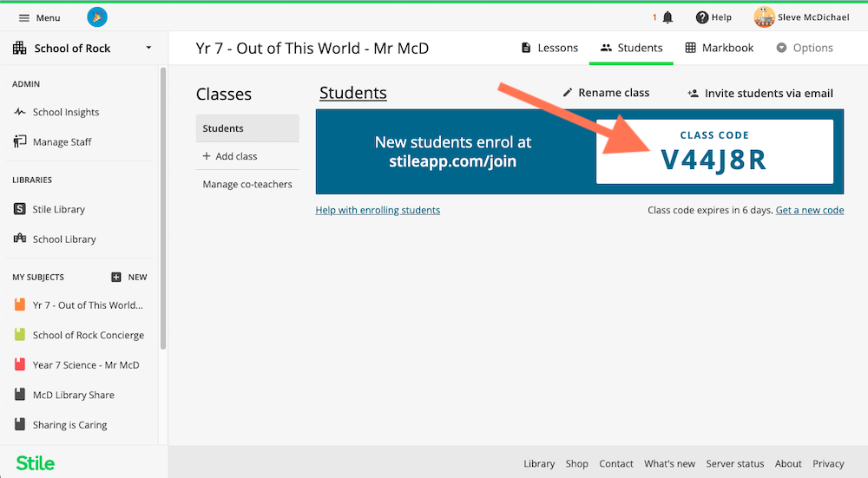868x478 pixels.
Task: Open the notifications bell icon
Action: point(668,17)
